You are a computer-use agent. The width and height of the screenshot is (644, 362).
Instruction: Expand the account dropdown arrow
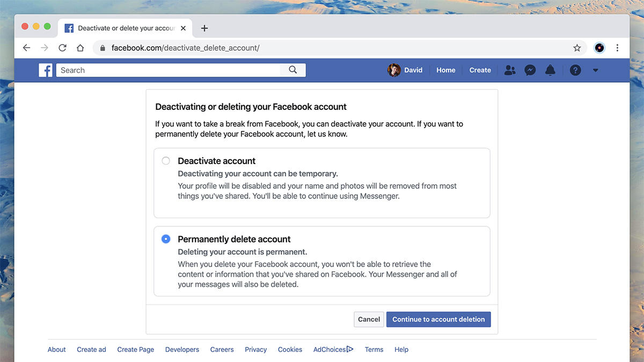(x=595, y=70)
